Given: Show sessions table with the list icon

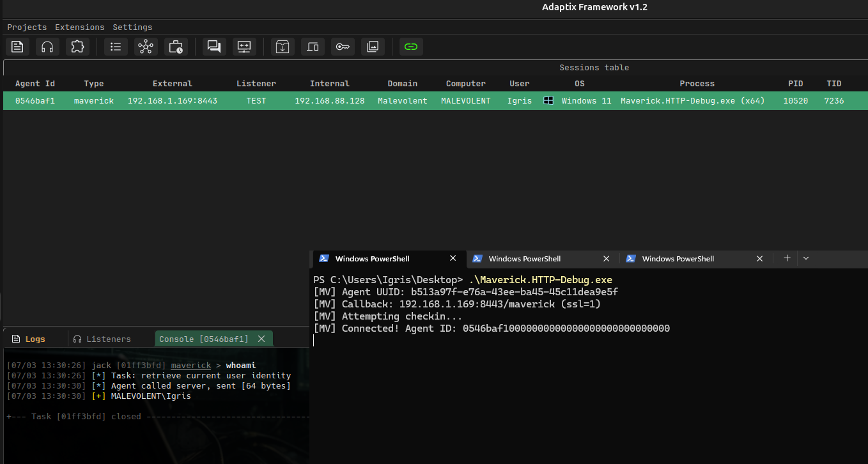Looking at the screenshot, I should click(116, 47).
